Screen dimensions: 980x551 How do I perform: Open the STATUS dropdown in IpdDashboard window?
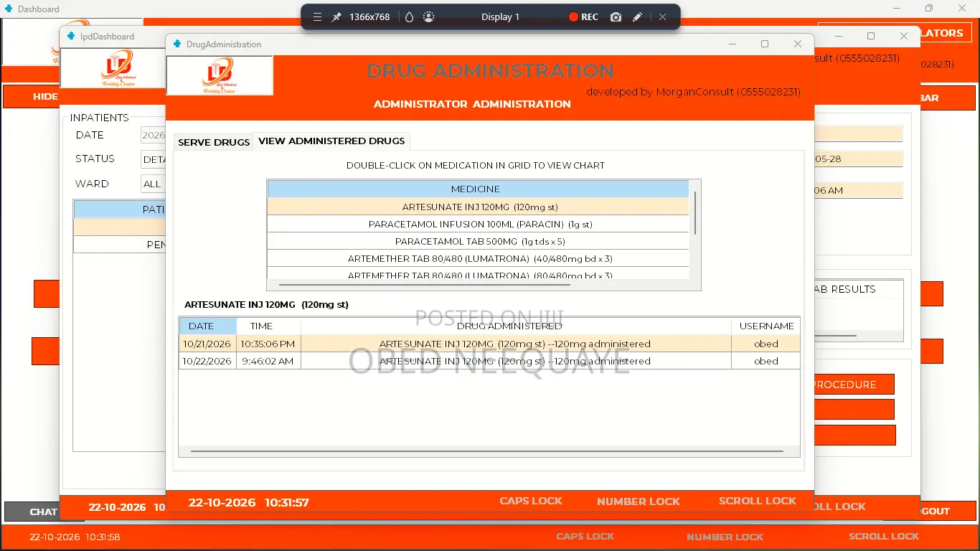tap(153, 159)
